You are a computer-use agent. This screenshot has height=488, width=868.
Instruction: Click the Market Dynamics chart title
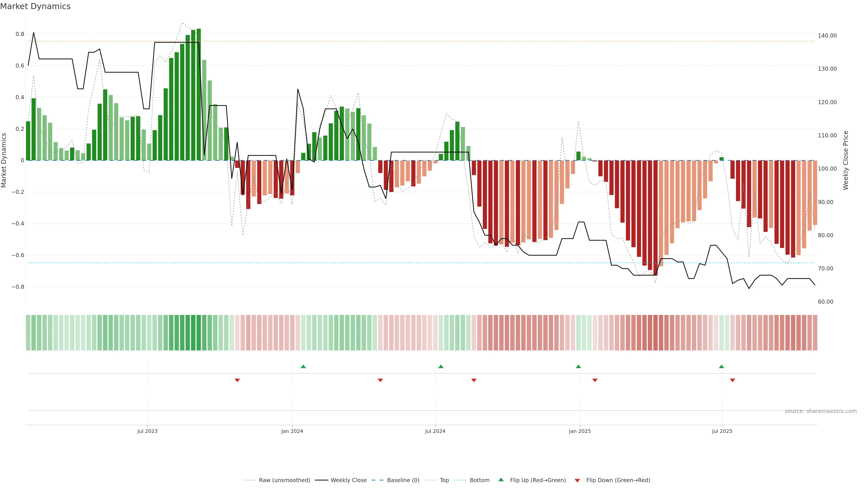pos(35,6)
